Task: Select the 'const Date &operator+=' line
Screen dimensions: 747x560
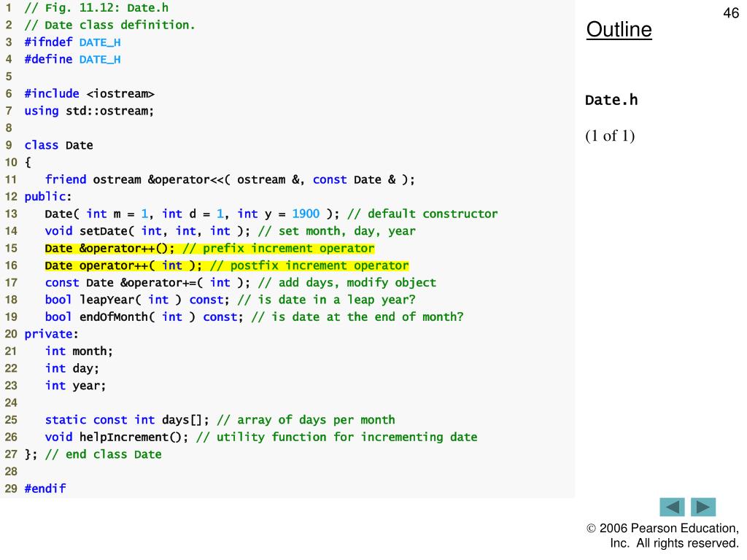Action: [x=241, y=283]
